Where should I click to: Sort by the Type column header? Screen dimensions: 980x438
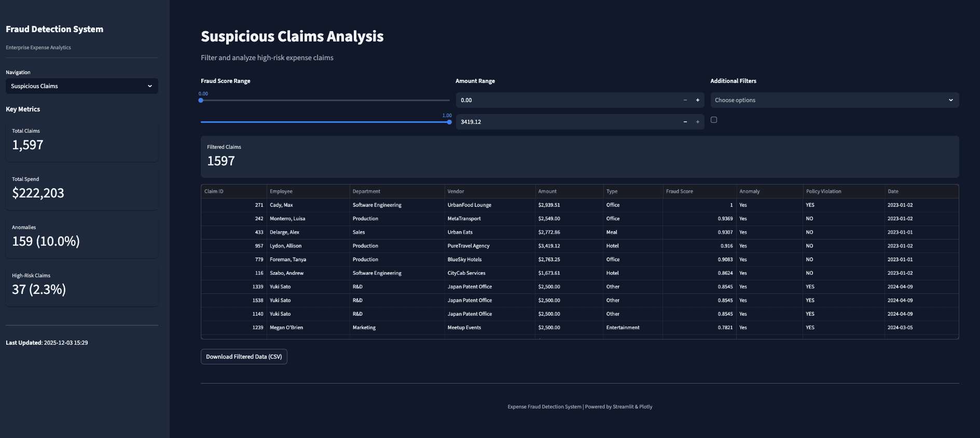(x=633, y=191)
